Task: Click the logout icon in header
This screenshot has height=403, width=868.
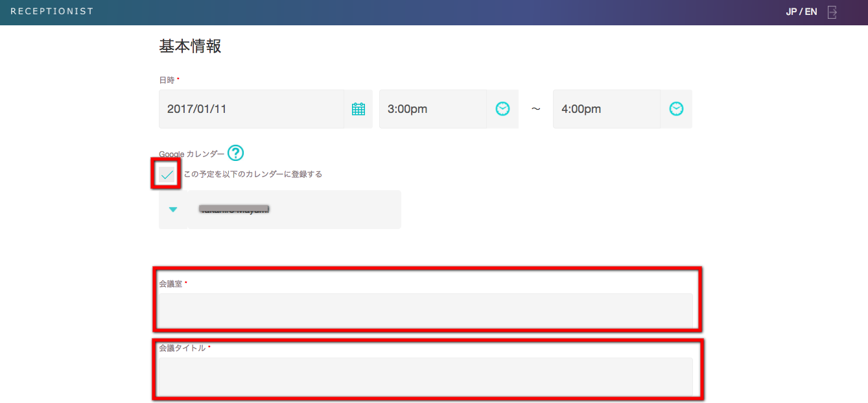Action: [x=832, y=12]
